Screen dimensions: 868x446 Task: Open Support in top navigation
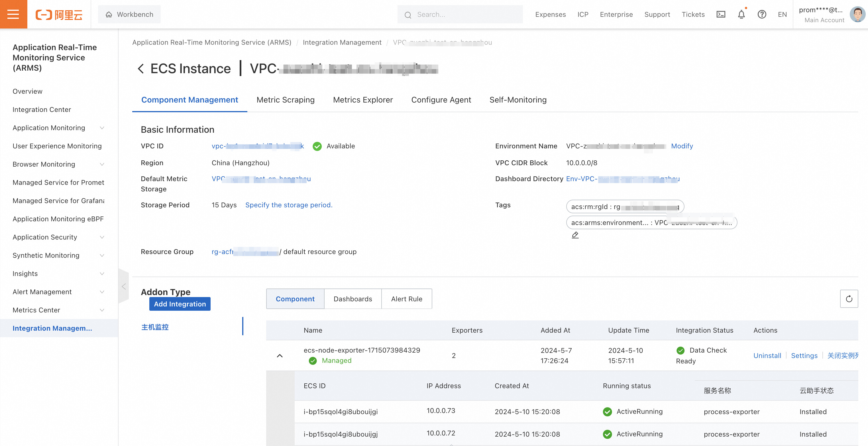tap(657, 15)
